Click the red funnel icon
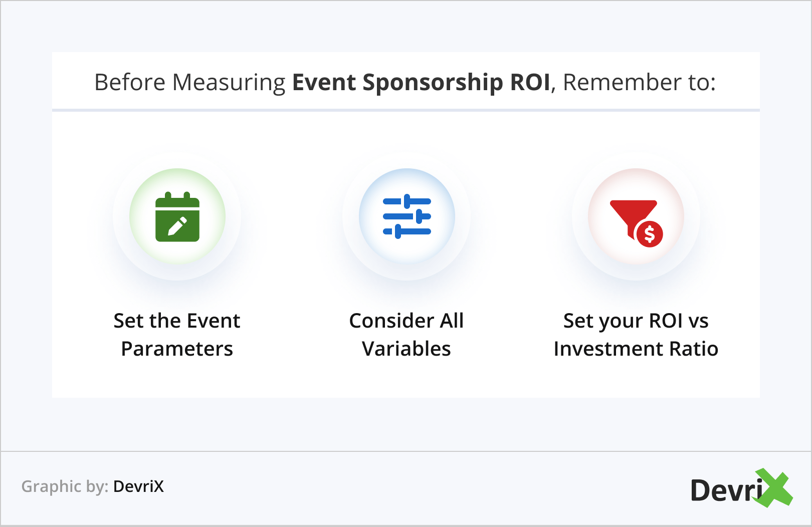Screen dimensions: 812x527 click(631, 214)
